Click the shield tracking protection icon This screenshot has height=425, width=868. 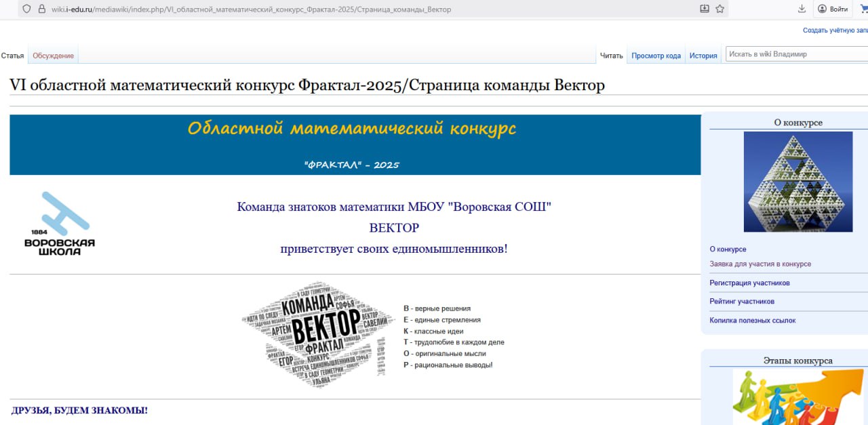point(26,9)
